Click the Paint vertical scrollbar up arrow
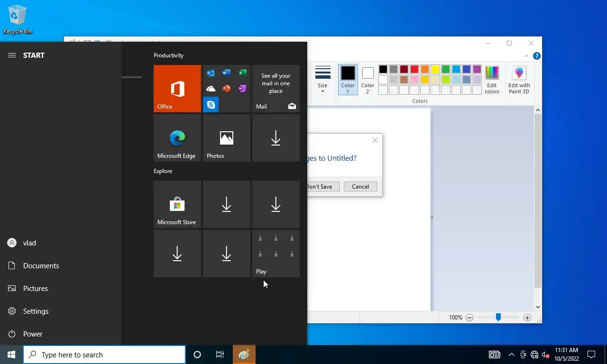 tap(538, 110)
